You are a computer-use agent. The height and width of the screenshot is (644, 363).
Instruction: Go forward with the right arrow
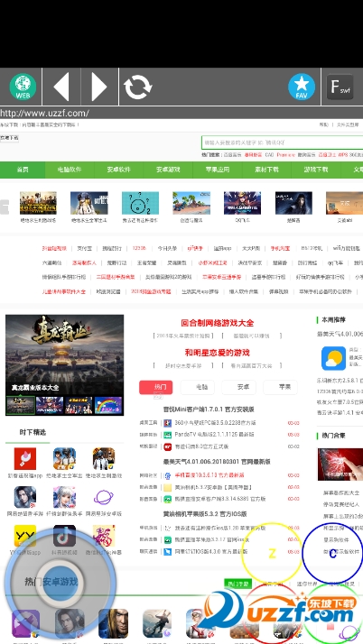[99, 87]
